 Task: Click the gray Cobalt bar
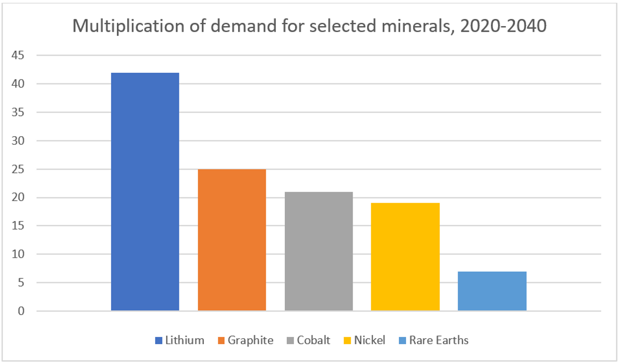coord(318,251)
